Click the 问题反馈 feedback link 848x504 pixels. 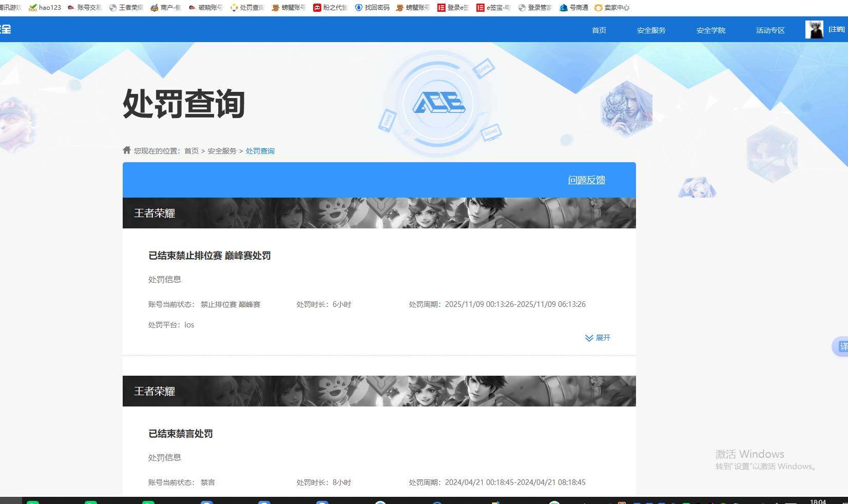point(586,180)
